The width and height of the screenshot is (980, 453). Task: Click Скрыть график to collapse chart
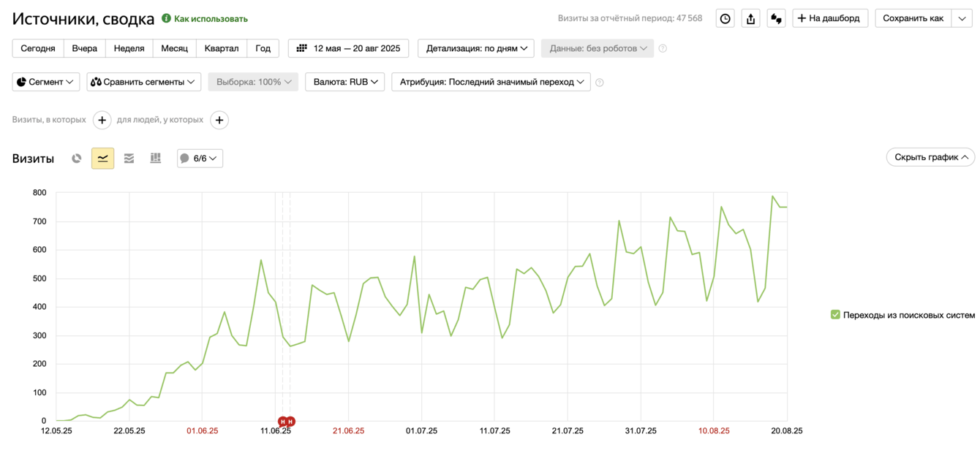(930, 157)
